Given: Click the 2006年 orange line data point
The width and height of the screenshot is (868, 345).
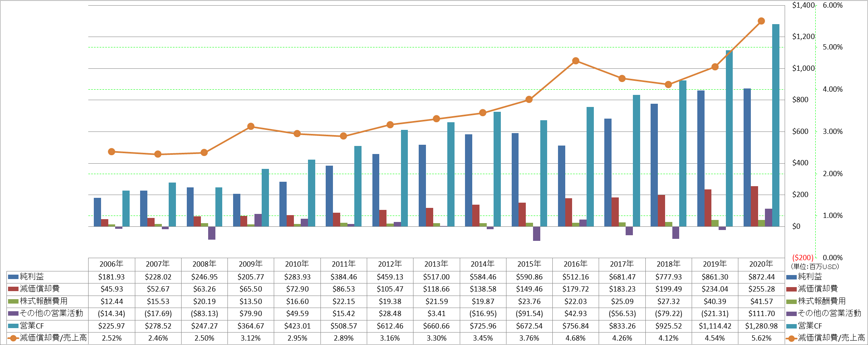Looking at the screenshot, I should [x=112, y=152].
